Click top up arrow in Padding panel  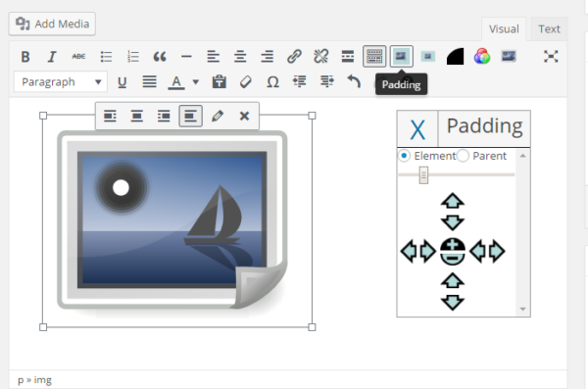pyautogui.click(x=453, y=201)
